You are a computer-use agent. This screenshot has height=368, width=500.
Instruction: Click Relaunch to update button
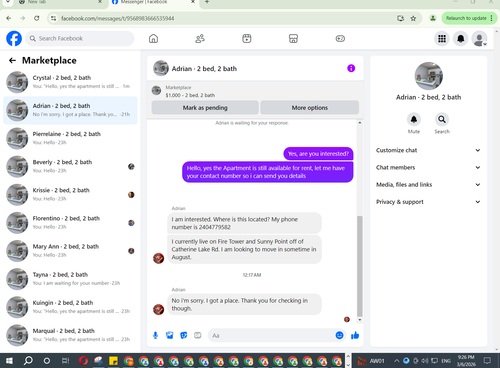click(468, 18)
